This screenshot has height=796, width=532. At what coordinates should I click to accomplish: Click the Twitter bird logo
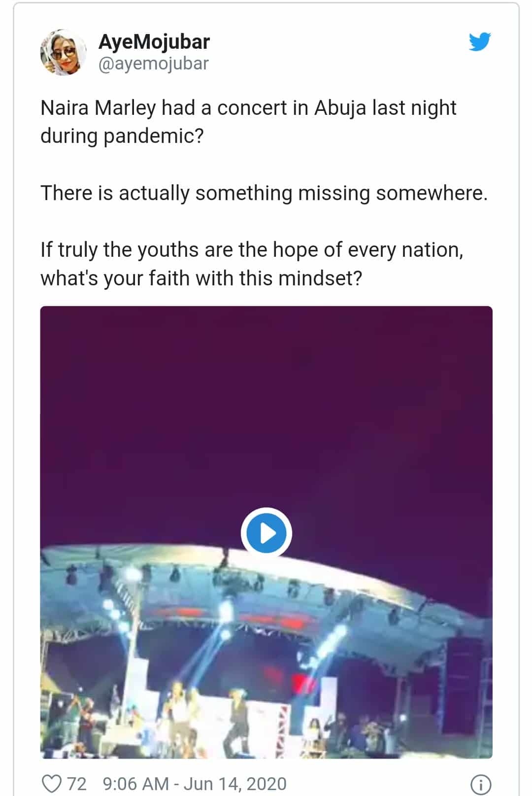coord(479,42)
